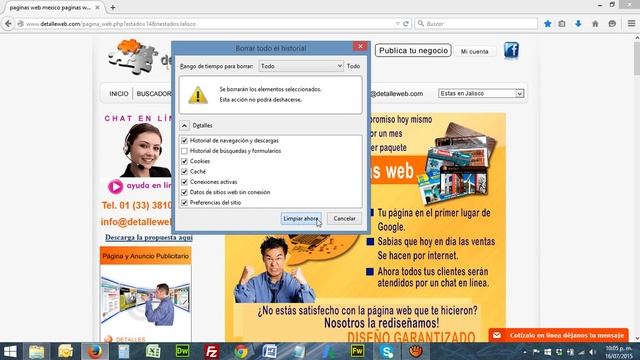The image size is (640, 360).
Task: Click inside the Buscar search field
Action: [476, 24]
